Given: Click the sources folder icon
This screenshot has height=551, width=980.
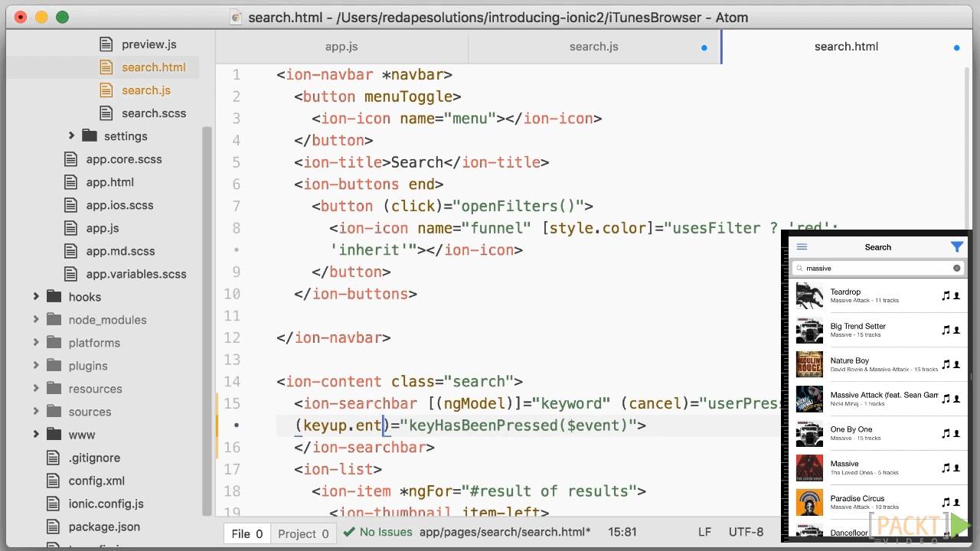Looking at the screenshot, I should 54,411.
